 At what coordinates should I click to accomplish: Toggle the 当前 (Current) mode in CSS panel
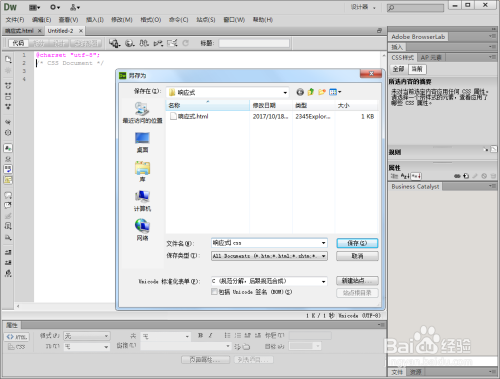click(x=417, y=69)
